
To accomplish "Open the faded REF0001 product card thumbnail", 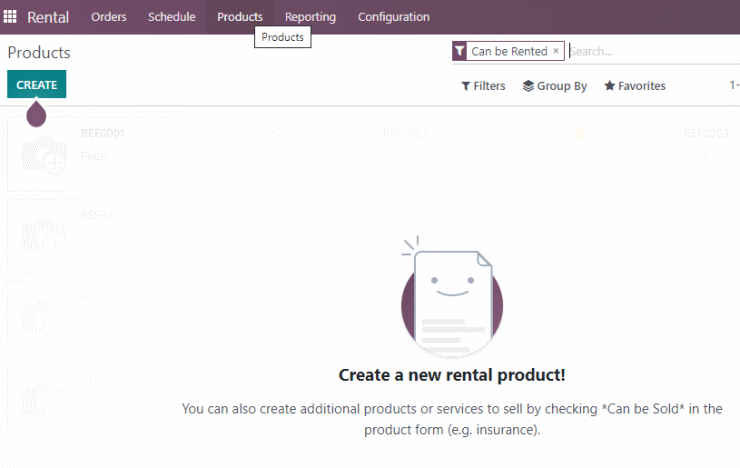I will [44, 156].
